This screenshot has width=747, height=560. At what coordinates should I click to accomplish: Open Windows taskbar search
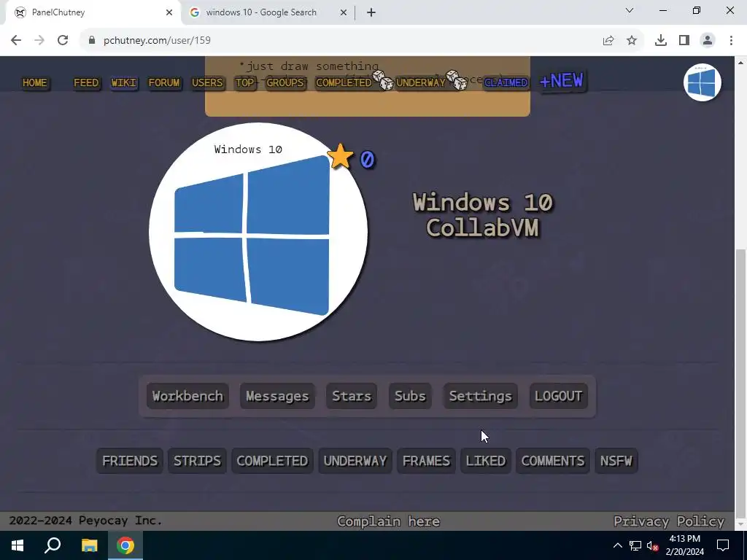pos(53,545)
